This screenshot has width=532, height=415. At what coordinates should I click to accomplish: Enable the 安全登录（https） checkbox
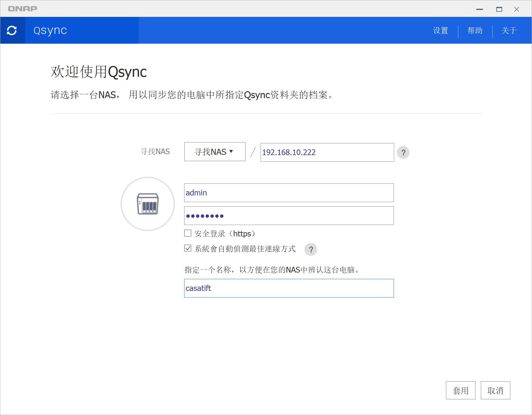(x=187, y=233)
